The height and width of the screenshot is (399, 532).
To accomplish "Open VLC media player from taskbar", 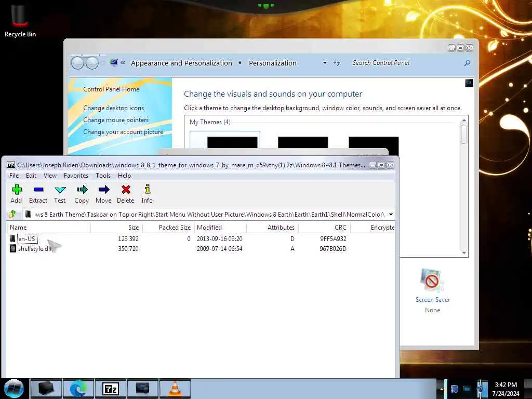I will tap(175, 389).
